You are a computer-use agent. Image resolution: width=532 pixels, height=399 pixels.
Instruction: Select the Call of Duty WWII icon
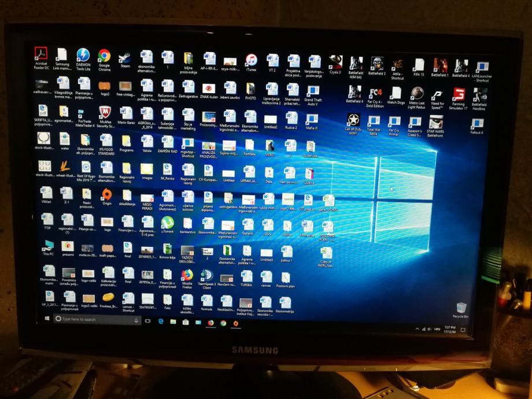[353, 124]
